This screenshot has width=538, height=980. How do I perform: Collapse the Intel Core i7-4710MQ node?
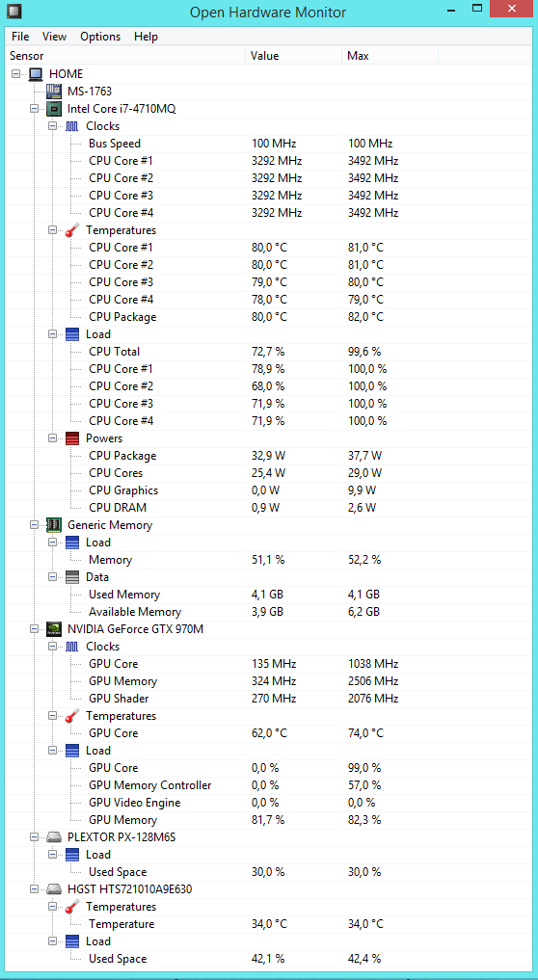point(35,109)
